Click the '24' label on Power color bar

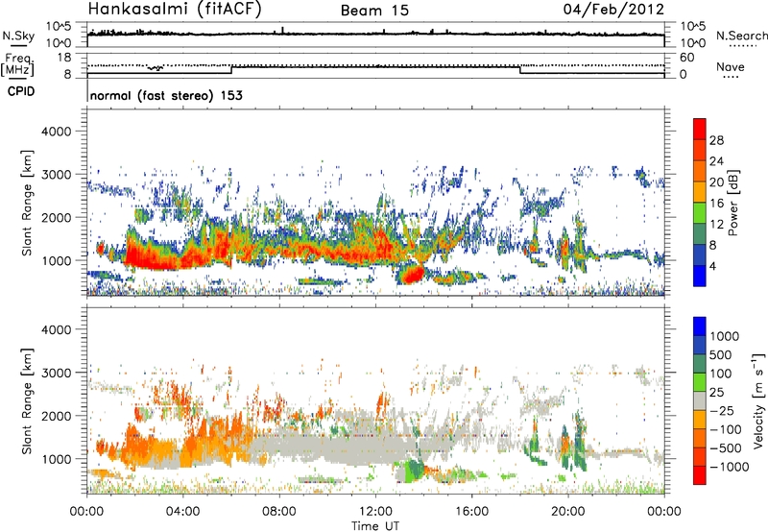tap(716, 161)
